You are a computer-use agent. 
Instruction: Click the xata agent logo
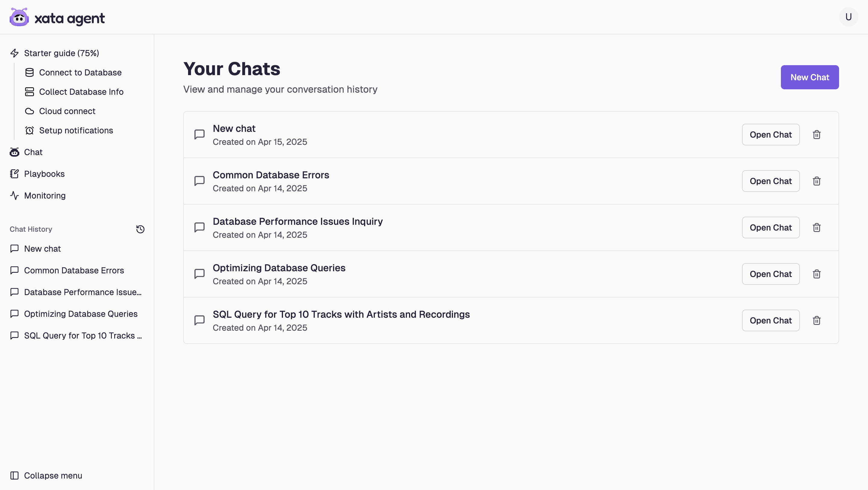click(x=57, y=17)
